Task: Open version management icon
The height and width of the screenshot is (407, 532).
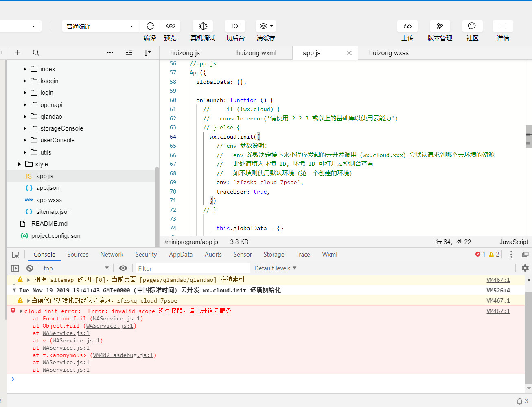Action: [440, 26]
